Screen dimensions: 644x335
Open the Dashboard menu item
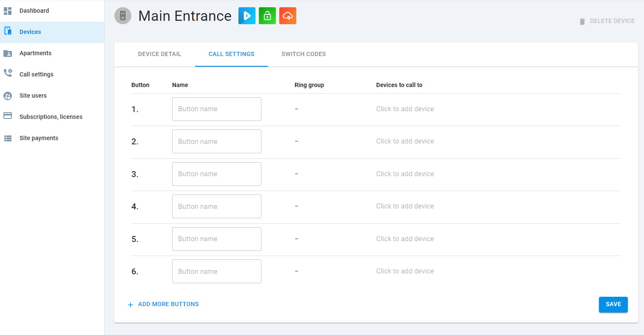[x=52, y=11]
